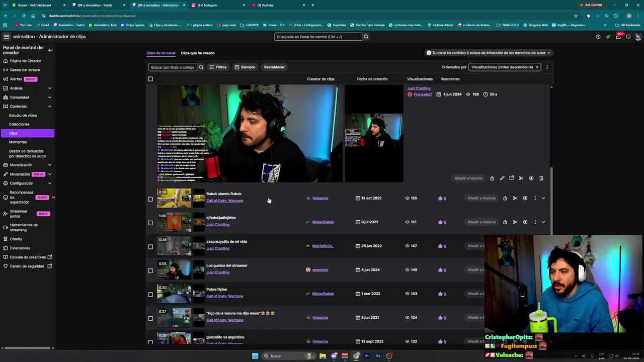
Task: Open the whispers chat bubble icon
Action: point(628,37)
